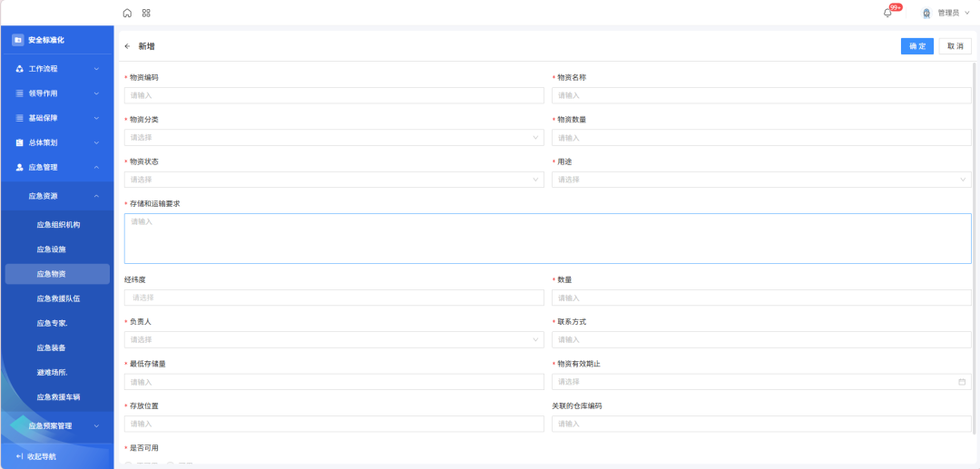The height and width of the screenshot is (469, 980).
Task: Open the notification bell
Action: click(887, 13)
